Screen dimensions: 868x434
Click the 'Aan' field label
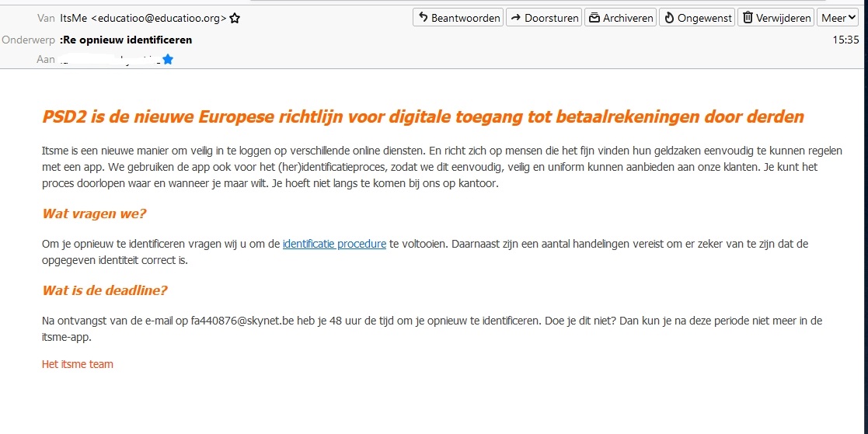pyautogui.click(x=46, y=59)
